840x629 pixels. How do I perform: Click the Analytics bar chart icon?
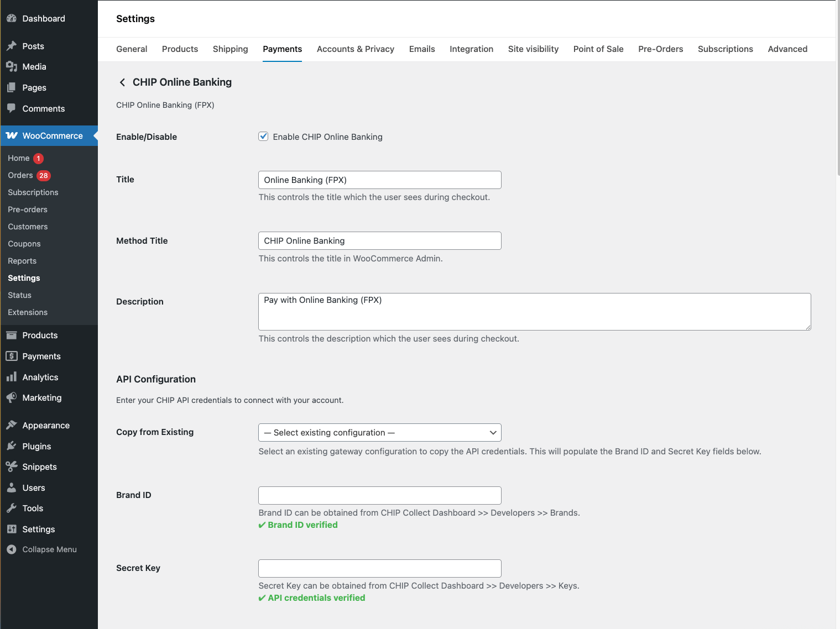[12, 377]
